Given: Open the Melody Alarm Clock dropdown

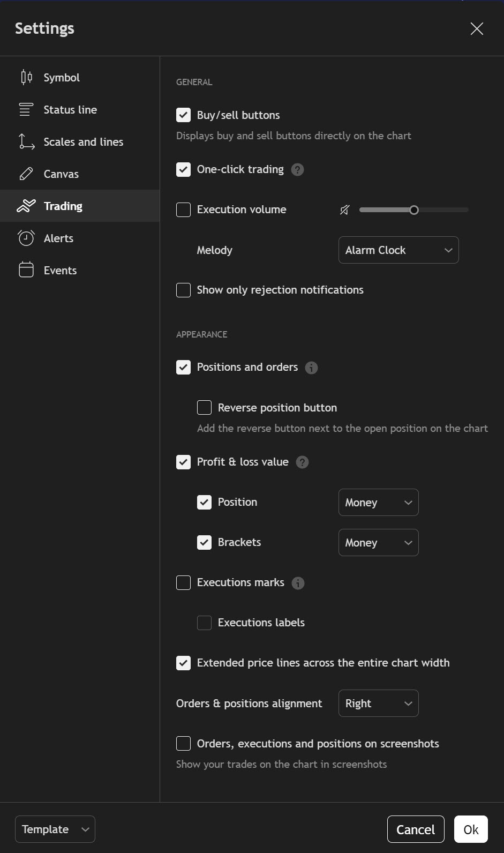Looking at the screenshot, I should click(x=398, y=250).
